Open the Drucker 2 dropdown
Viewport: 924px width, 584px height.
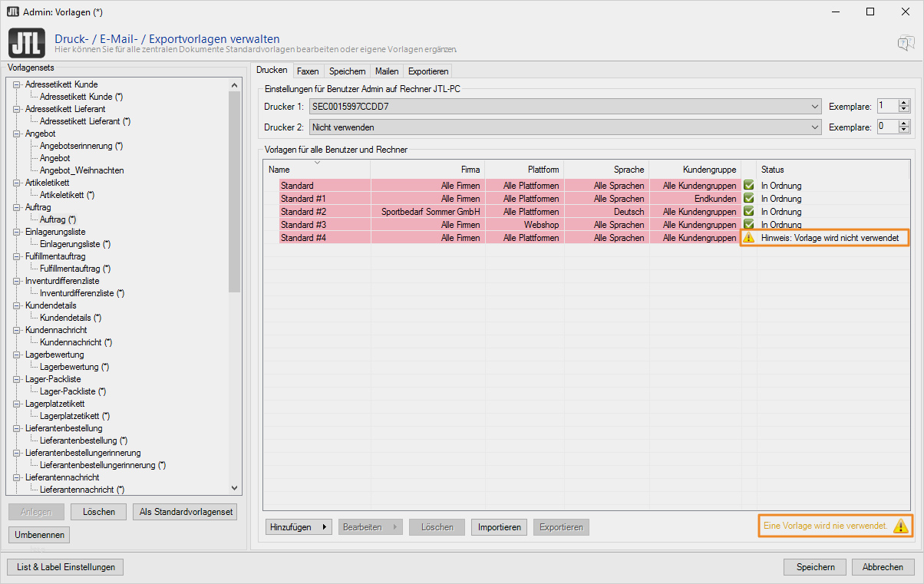click(814, 127)
